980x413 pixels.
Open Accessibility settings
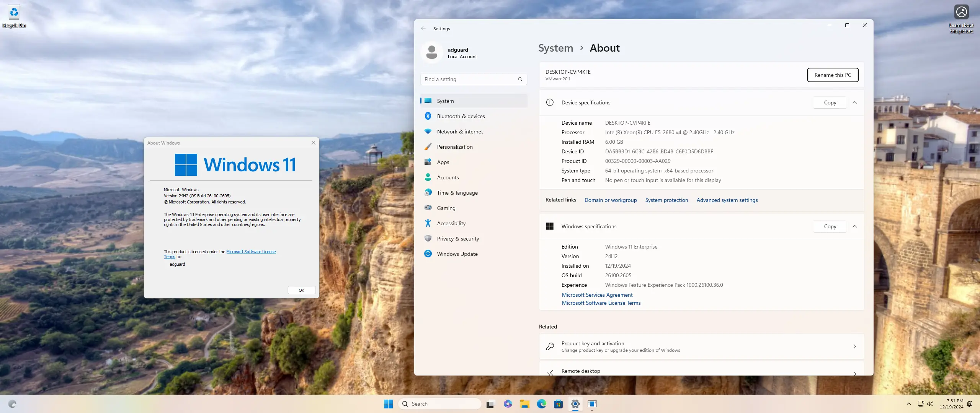coord(451,223)
